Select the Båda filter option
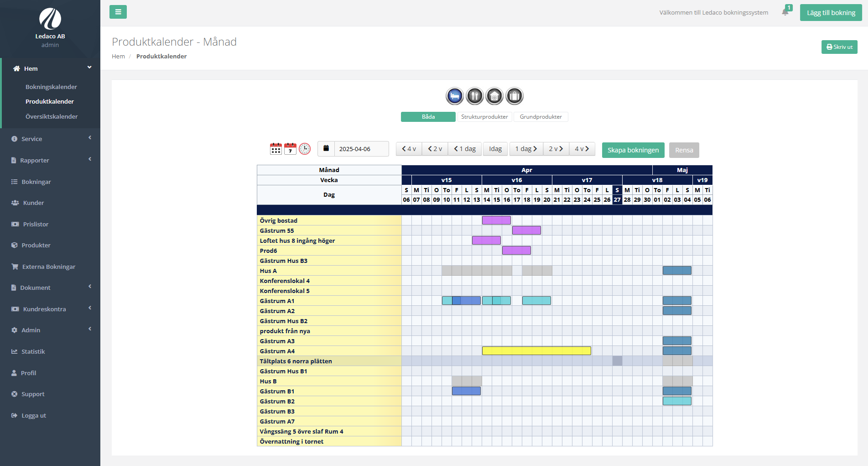 [428, 117]
